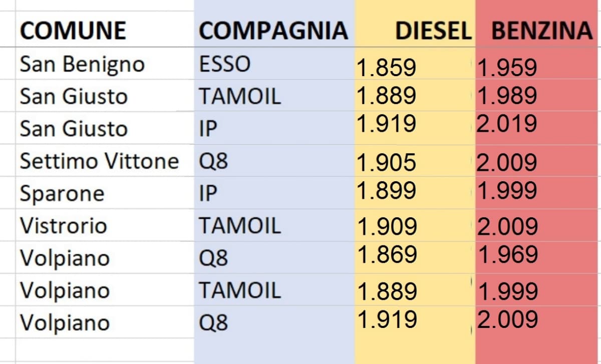Click diesel price 1.869
Screen dimensions: 601x364
[388, 255]
